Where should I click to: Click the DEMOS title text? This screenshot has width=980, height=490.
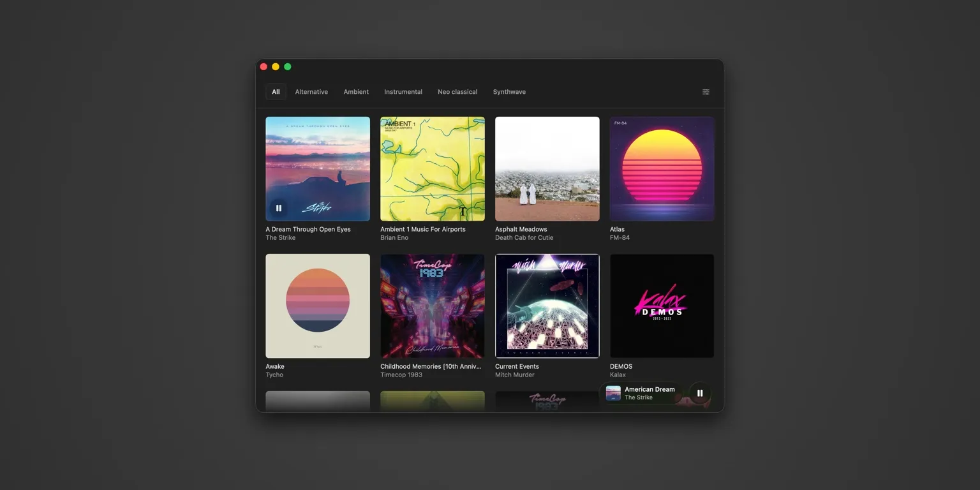[621, 366]
